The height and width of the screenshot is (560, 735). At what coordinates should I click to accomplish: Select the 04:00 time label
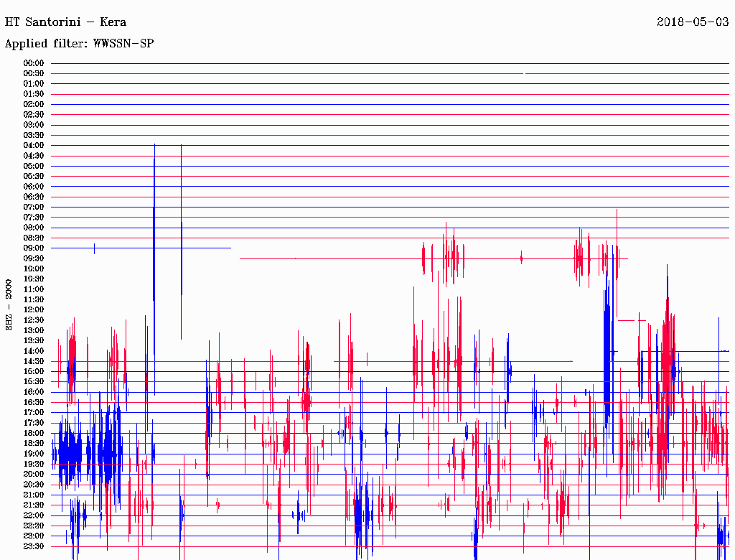(x=34, y=146)
